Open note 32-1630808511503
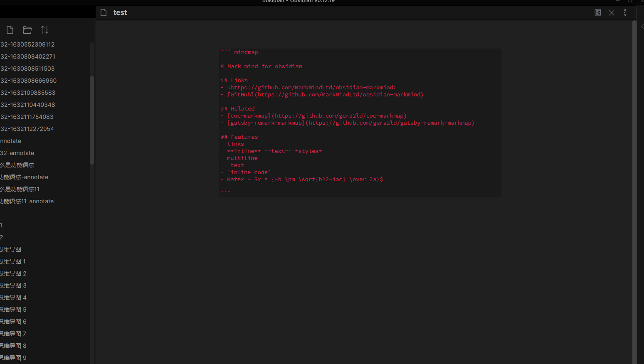Image resolution: width=644 pixels, height=364 pixels. tap(27, 69)
